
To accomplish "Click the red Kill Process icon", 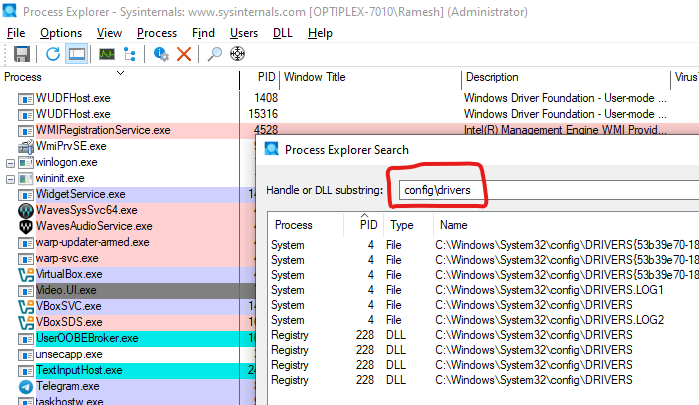I will [x=184, y=54].
